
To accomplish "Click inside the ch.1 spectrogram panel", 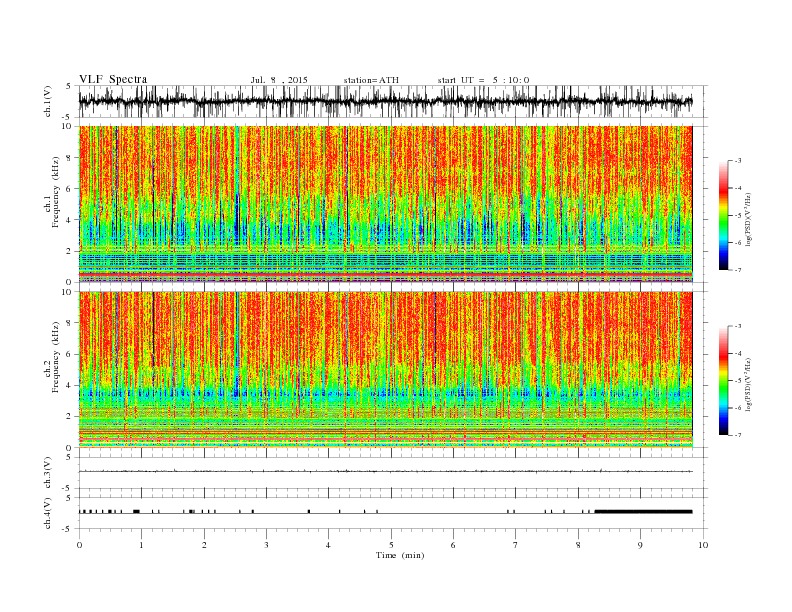I will coord(385,204).
